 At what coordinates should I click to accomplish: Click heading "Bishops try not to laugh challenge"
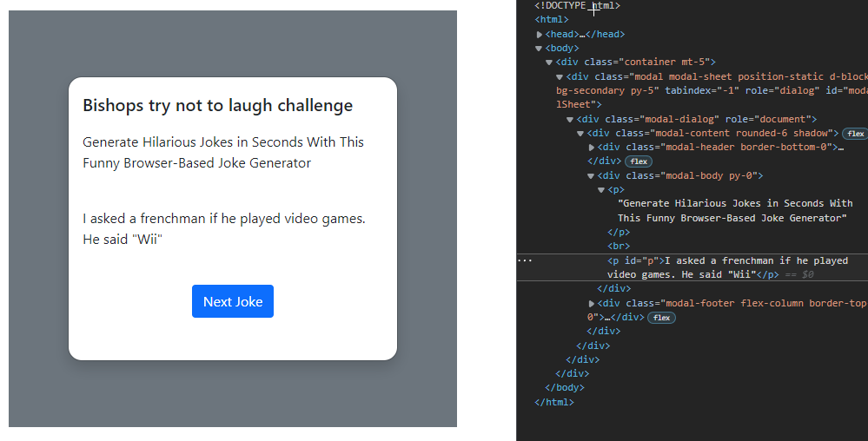coord(217,105)
